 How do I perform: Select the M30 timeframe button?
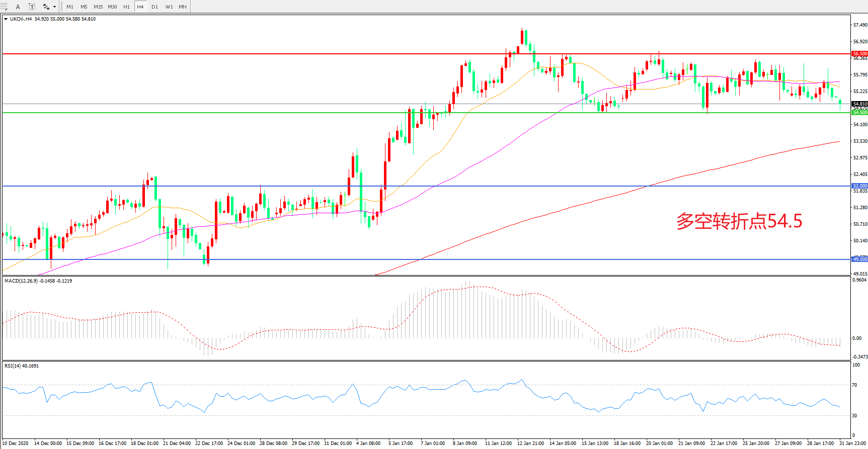pos(112,7)
